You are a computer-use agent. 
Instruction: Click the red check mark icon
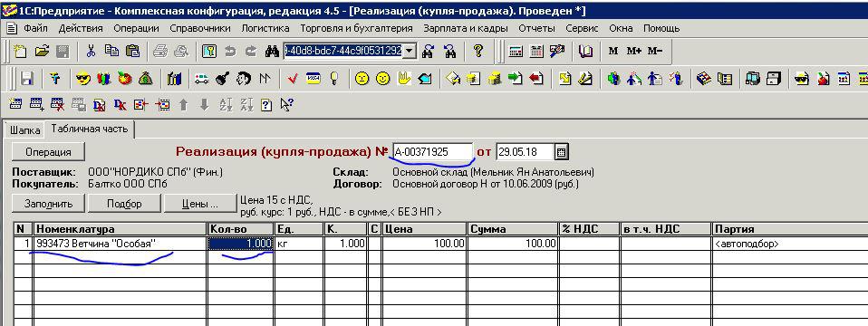tap(293, 79)
